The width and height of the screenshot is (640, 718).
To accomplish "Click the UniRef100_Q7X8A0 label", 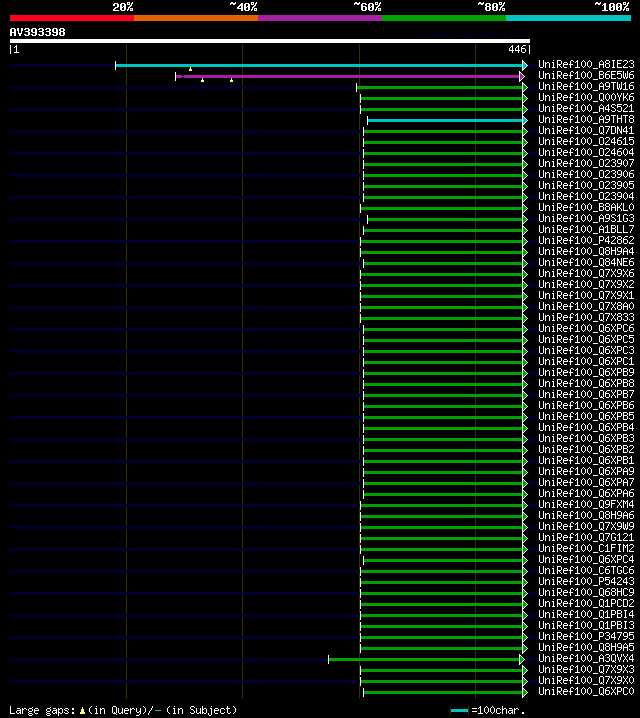I will pos(586,306).
